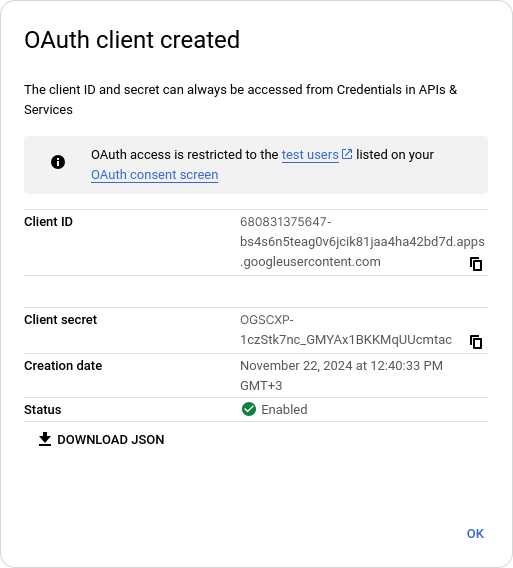Click the info circle icon in banner
The width and height of the screenshot is (513, 568).
point(58,162)
